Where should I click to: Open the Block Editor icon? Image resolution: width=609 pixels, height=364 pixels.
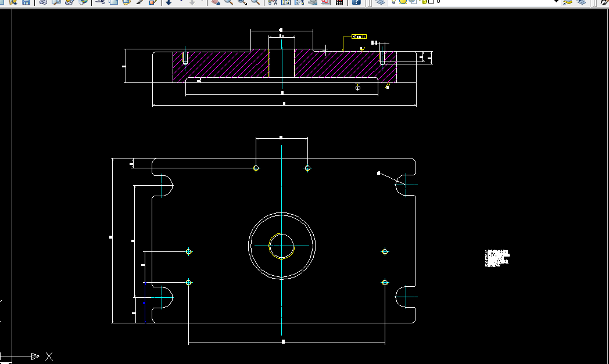pos(153,2)
